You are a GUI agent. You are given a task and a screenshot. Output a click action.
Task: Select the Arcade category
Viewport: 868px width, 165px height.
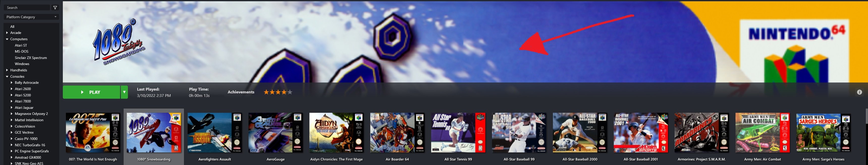click(16, 33)
